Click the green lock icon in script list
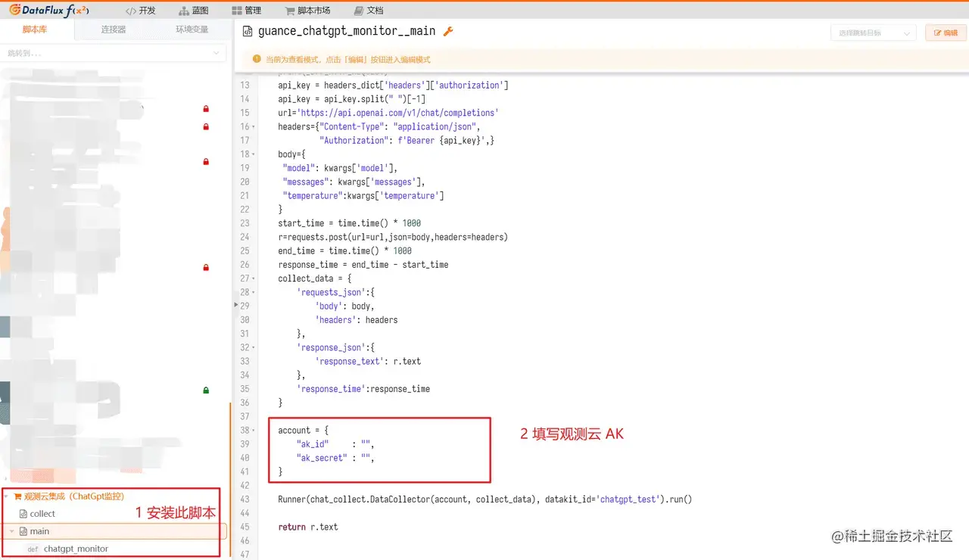This screenshot has width=969, height=560. 206,390
